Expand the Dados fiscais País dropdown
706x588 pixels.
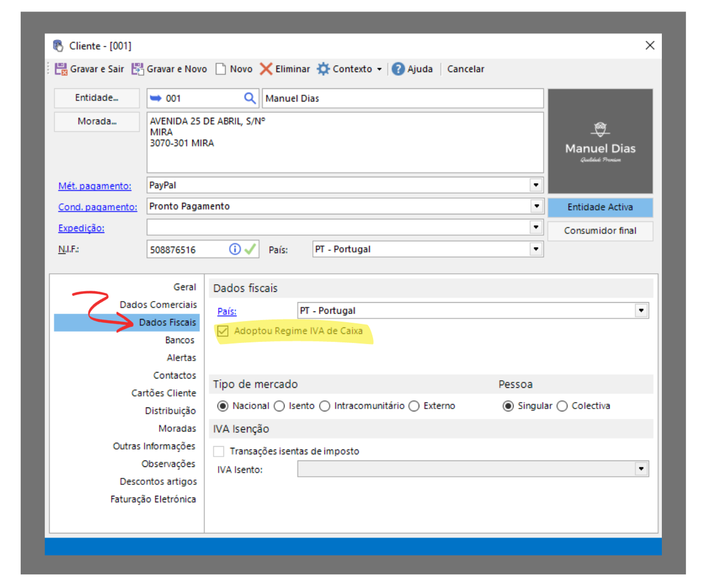tap(641, 311)
